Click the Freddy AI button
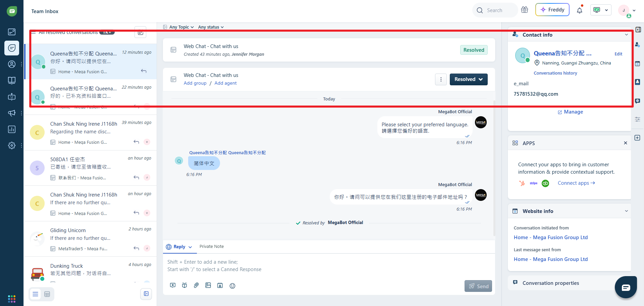The image size is (644, 306). 552,10
